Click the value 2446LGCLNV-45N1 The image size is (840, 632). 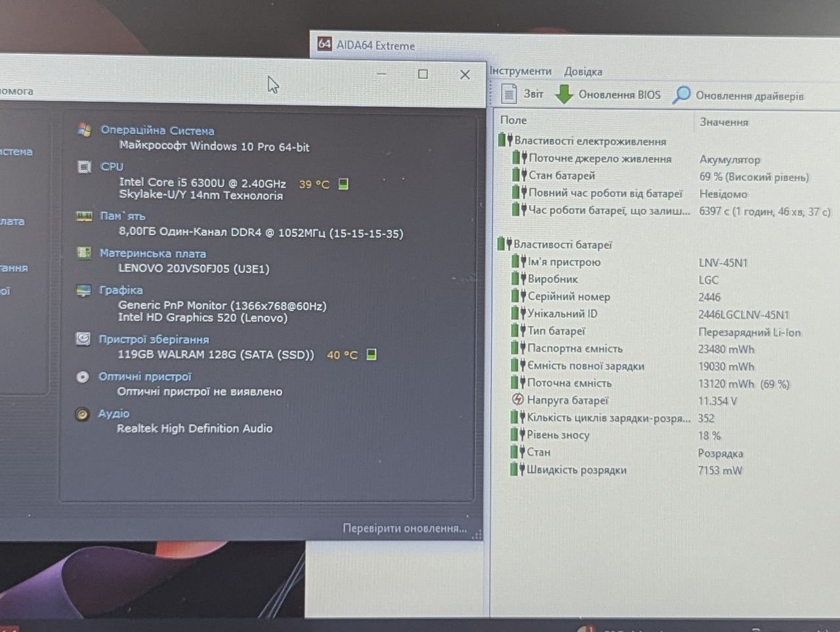pos(744,315)
